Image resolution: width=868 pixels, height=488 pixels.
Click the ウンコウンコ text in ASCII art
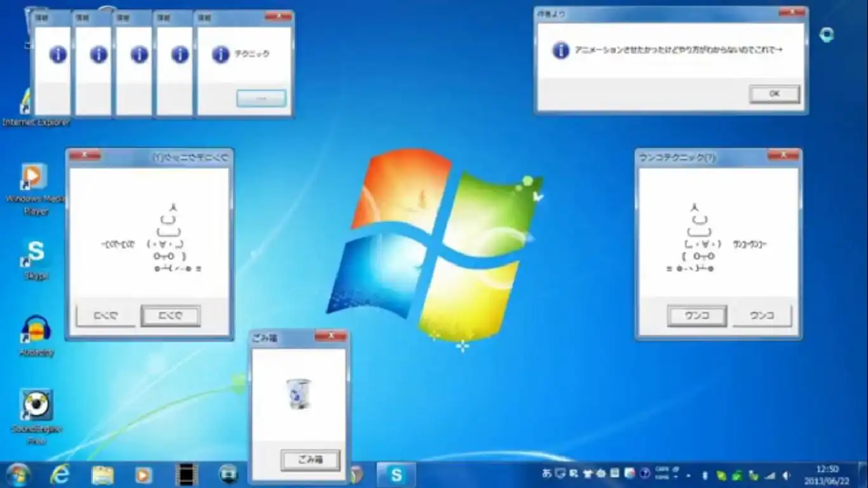point(749,244)
